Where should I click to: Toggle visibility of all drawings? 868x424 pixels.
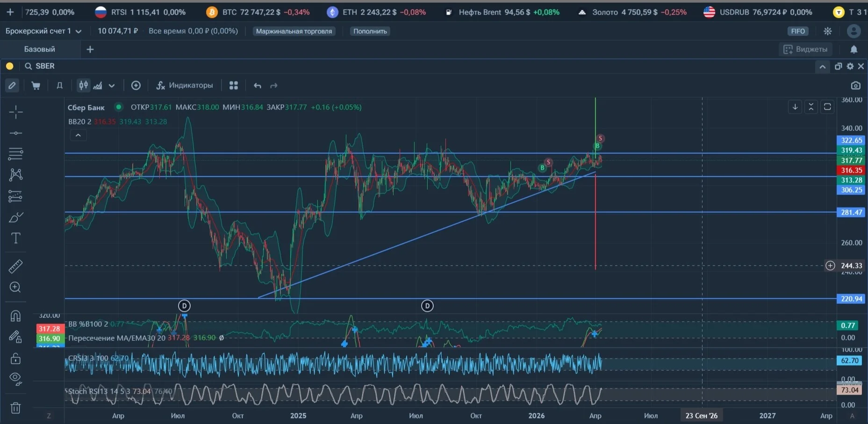(x=15, y=379)
